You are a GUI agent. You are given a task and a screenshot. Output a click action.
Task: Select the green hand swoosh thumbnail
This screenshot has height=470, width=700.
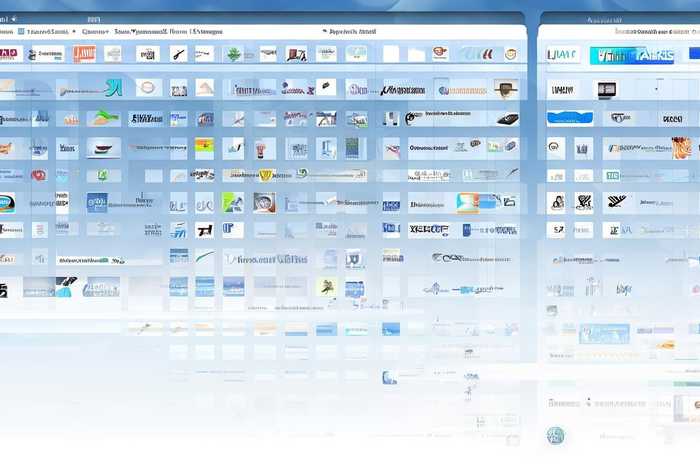coord(103,118)
